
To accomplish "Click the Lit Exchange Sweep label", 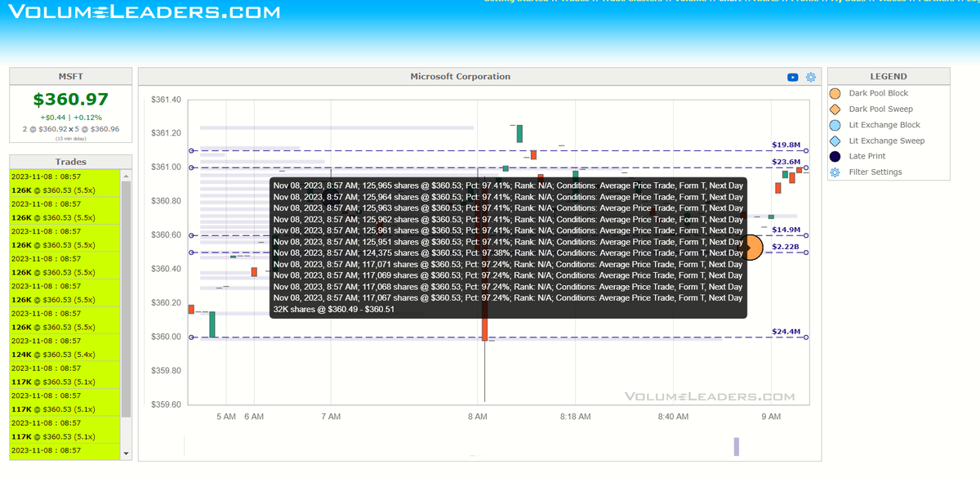I will coord(887,141).
